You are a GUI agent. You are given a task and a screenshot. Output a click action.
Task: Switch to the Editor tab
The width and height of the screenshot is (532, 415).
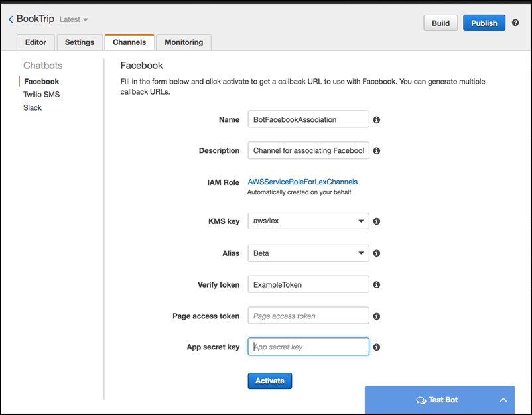tap(35, 42)
